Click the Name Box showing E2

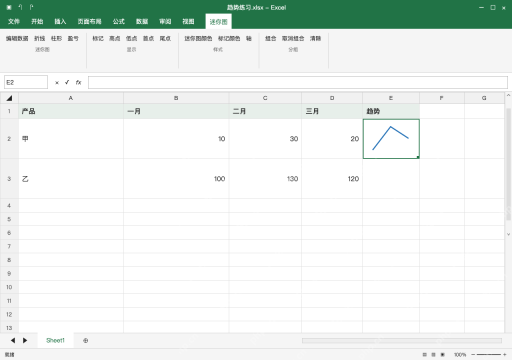point(26,82)
